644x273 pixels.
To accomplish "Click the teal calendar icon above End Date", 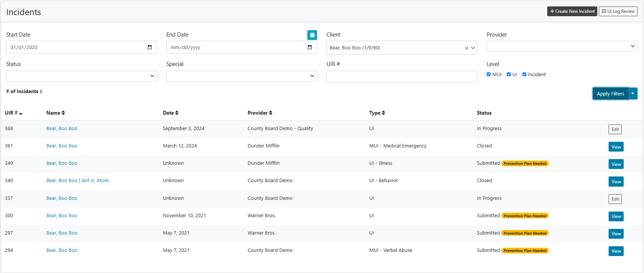I will point(312,35).
